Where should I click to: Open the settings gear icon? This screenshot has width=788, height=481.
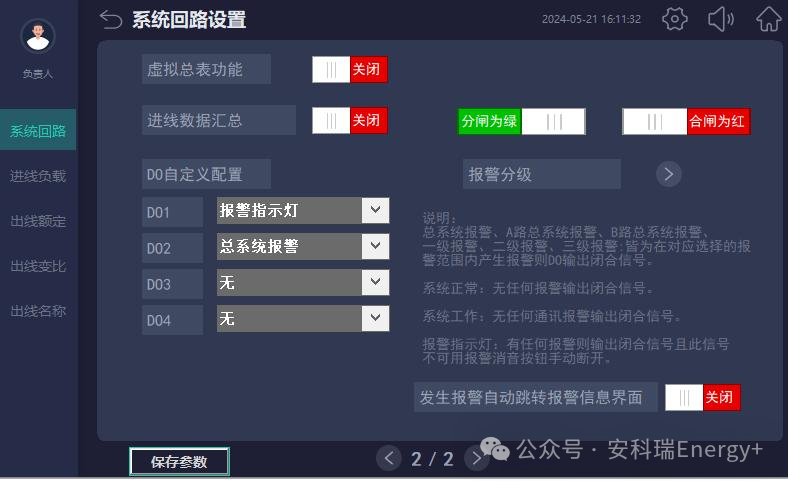(x=674, y=19)
